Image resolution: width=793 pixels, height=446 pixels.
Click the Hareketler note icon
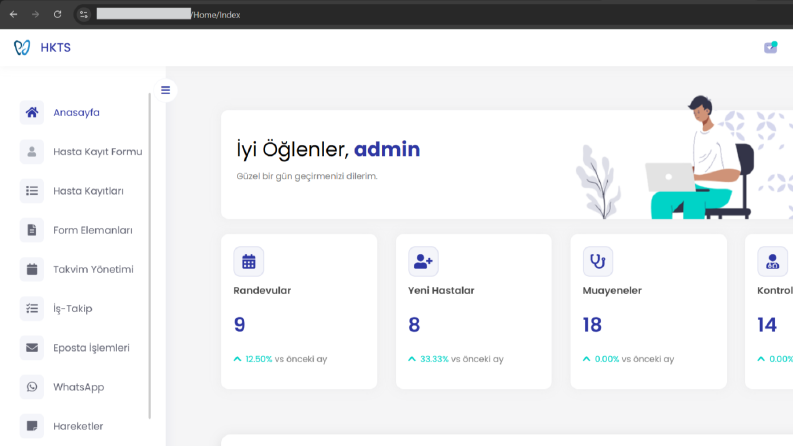32,426
